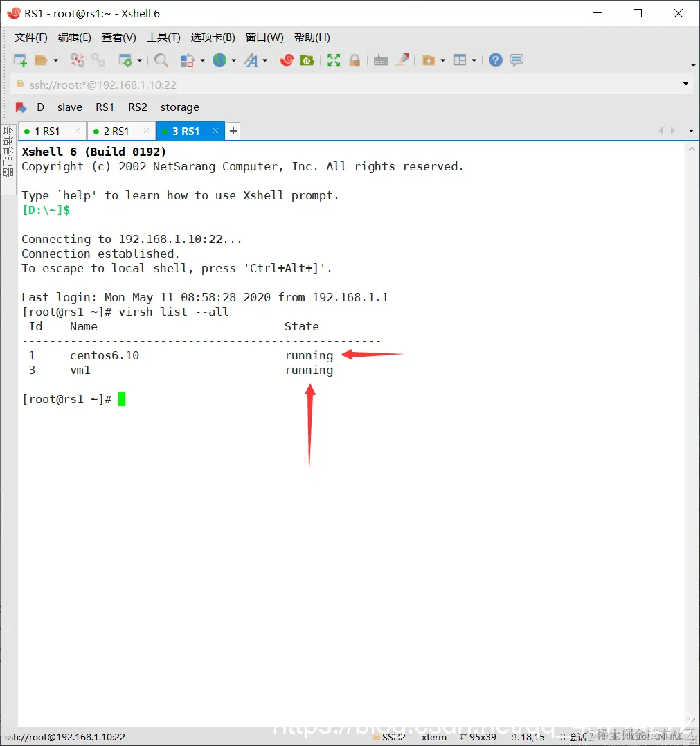Open session properties gear icon

tap(125, 60)
